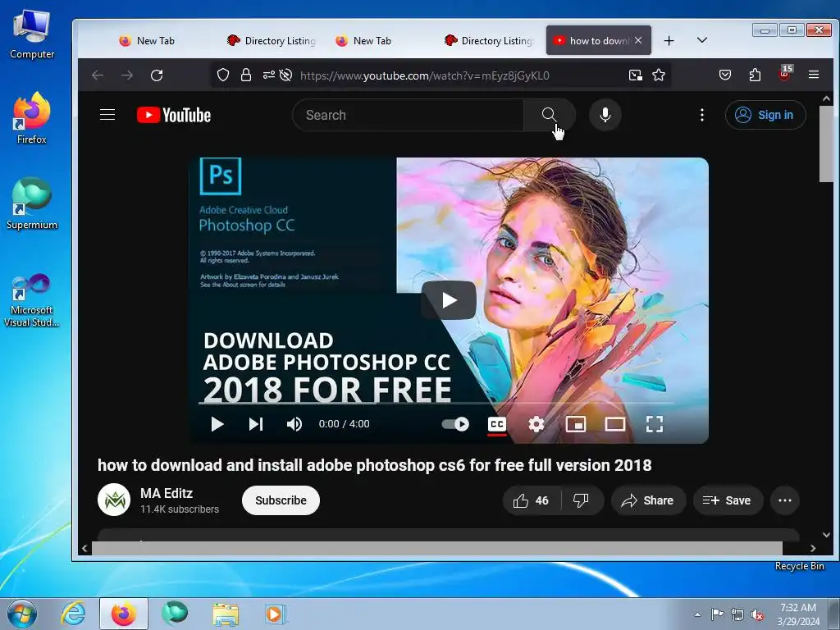The height and width of the screenshot is (630, 840).
Task: Play the video with the large center button
Action: click(449, 300)
